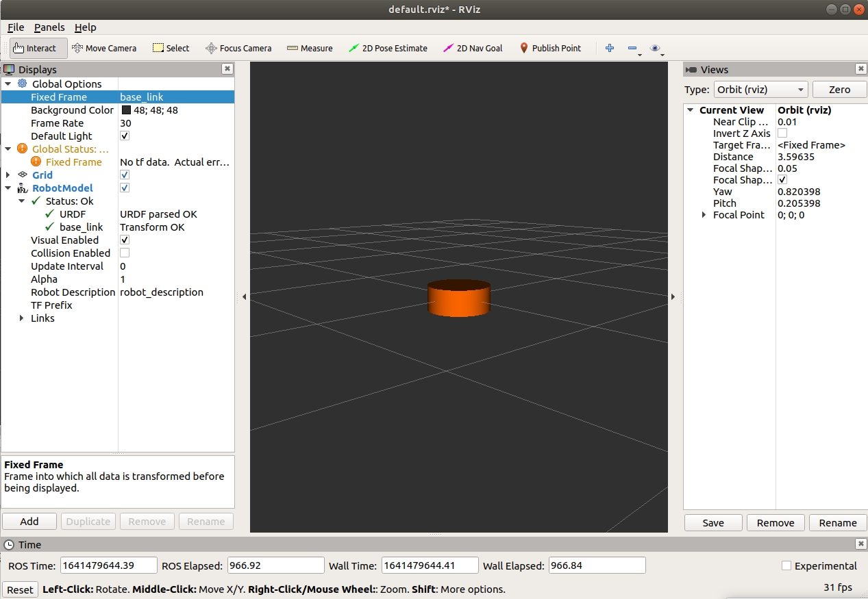The width and height of the screenshot is (868, 599).
Task: Click the Wall Elapsed field
Action: [x=597, y=565]
